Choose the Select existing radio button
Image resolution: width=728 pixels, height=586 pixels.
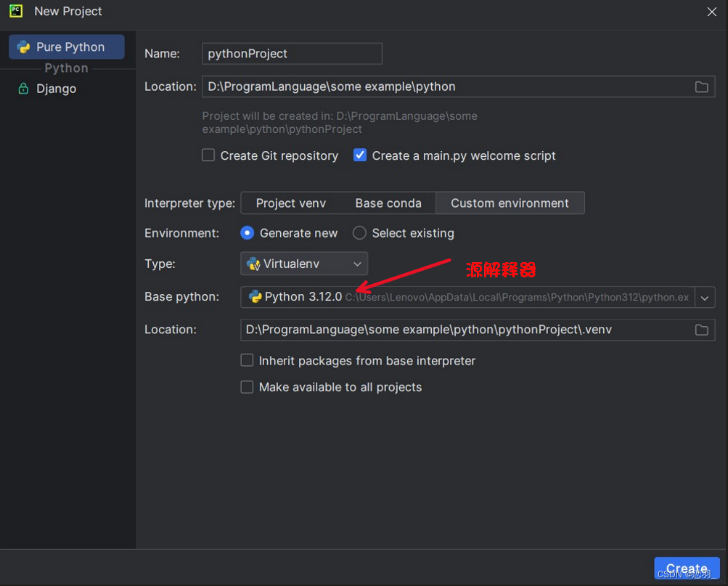tap(359, 232)
